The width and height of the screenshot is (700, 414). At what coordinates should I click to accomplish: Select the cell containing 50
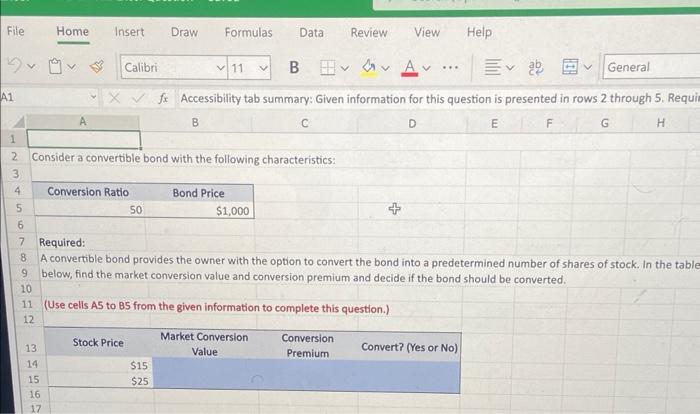click(89, 209)
